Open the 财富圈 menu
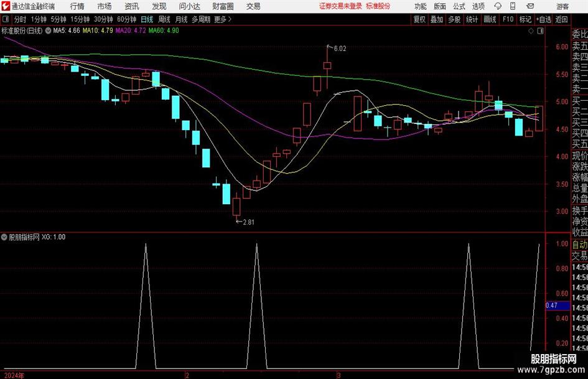The width and height of the screenshot is (588, 379). pyautogui.click(x=223, y=6)
